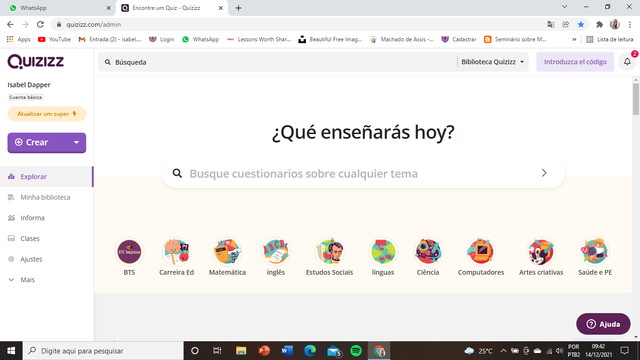The width and height of the screenshot is (640, 360).
Task: Switch to the WhatsApp browser tab
Action: 57,8
